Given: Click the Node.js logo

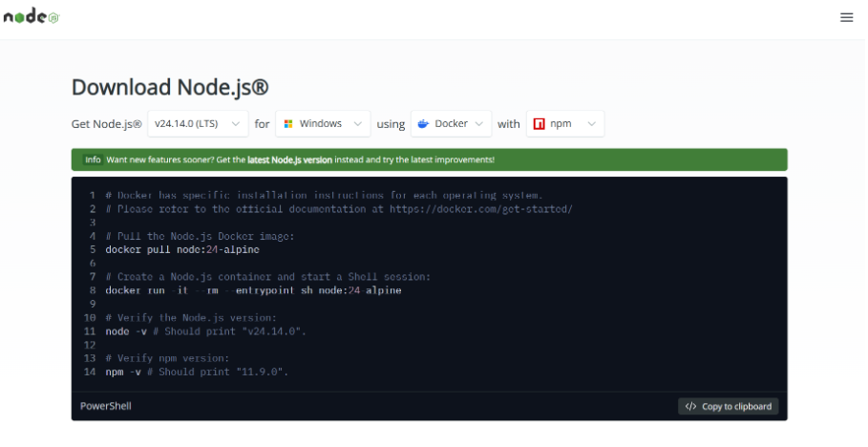Looking at the screenshot, I should (32, 16).
